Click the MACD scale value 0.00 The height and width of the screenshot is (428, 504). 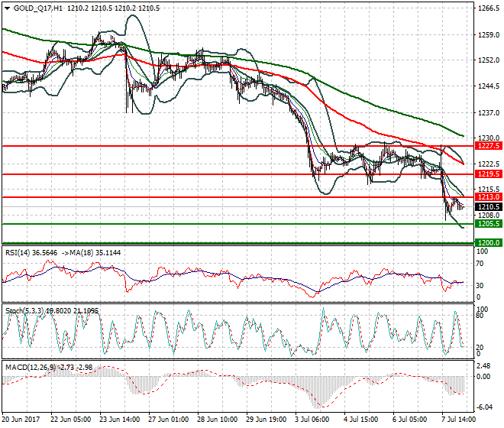tap(483, 376)
